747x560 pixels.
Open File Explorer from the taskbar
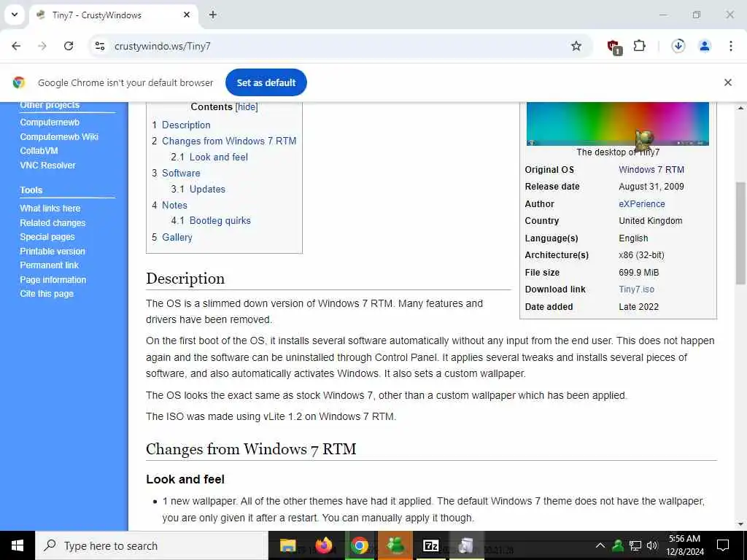point(287,545)
